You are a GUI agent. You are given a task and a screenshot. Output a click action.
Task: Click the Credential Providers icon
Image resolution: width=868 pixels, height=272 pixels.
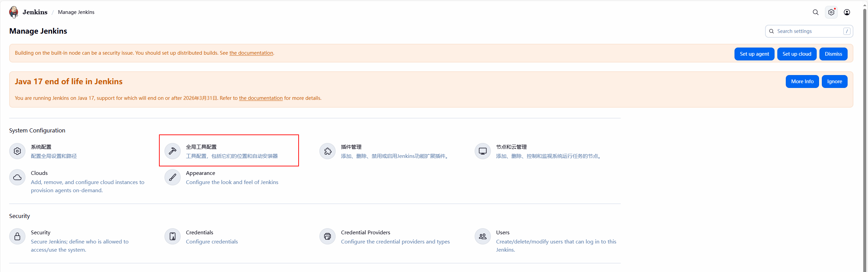(x=327, y=236)
